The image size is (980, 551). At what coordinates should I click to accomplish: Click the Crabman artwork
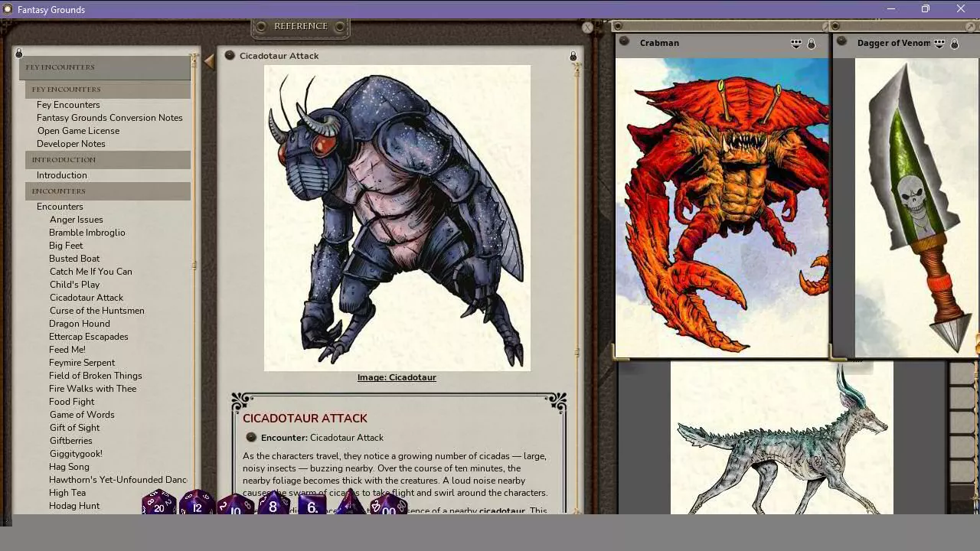pyautogui.click(x=722, y=207)
